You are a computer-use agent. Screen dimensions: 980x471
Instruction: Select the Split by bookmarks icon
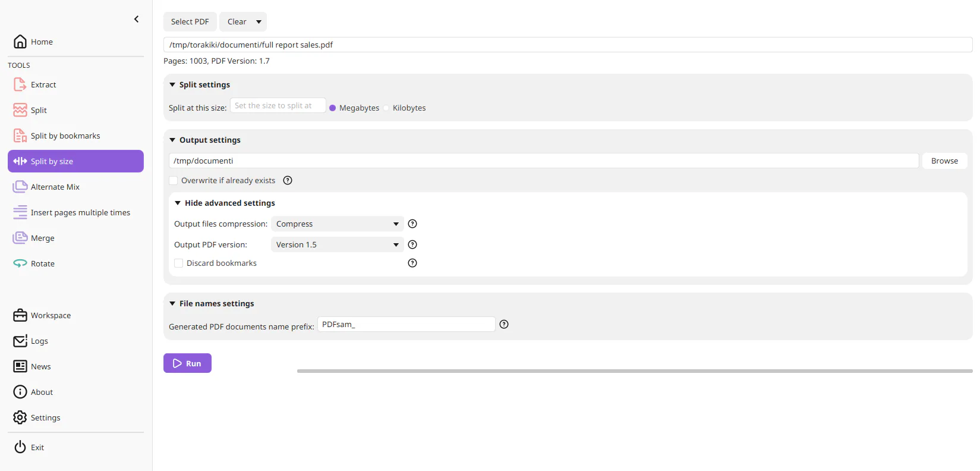click(20, 136)
